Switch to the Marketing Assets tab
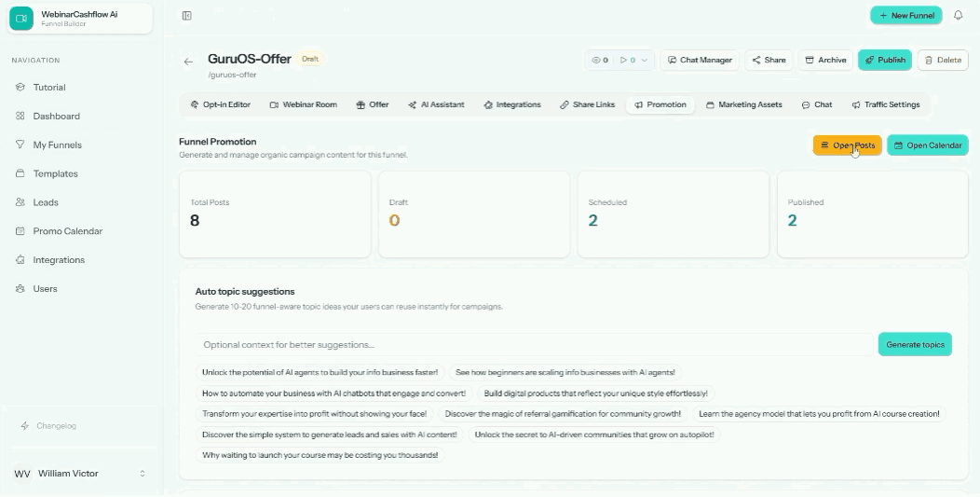Screen dimensions: 980x497 pyautogui.click(x=743, y=104)
